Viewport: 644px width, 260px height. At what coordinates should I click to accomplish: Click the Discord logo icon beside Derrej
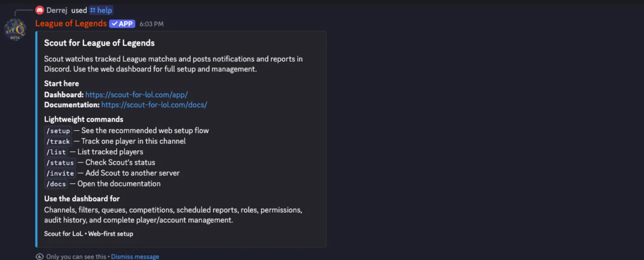tap(40, 10)
